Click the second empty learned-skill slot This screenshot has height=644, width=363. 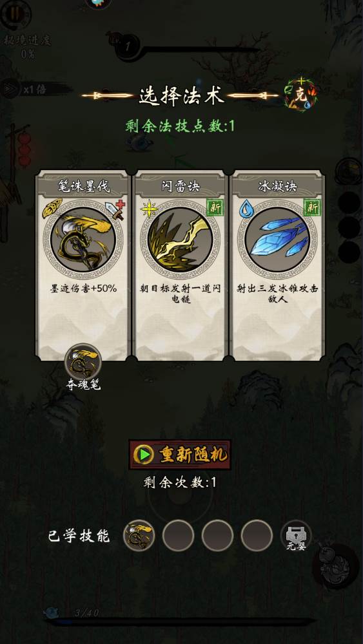(x=217, y=536)
